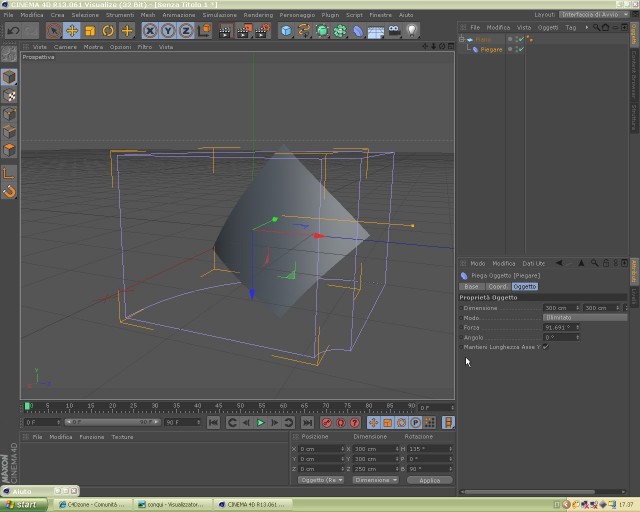This screenshot has width=640, height=512.
Task: Toggle X axis lock
Action: point(150,31)
